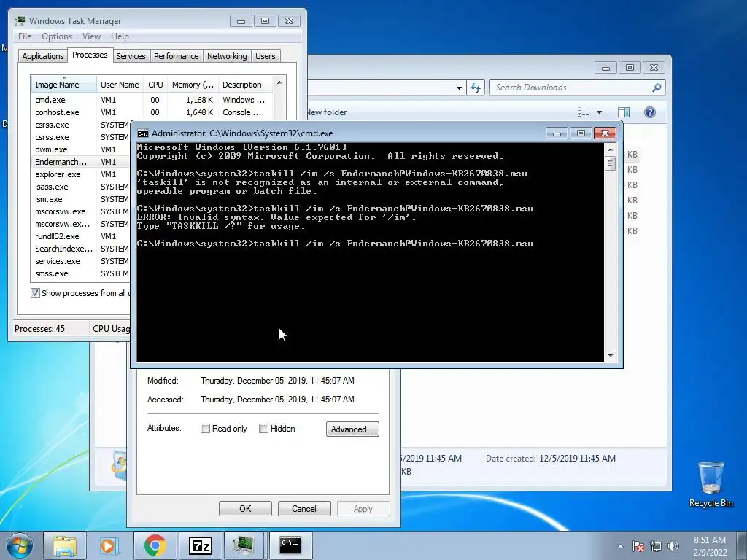The width and height of the screenshot is (747, 560).
Task: Sort processes by Memory column
Action: (x=193, y=85)
